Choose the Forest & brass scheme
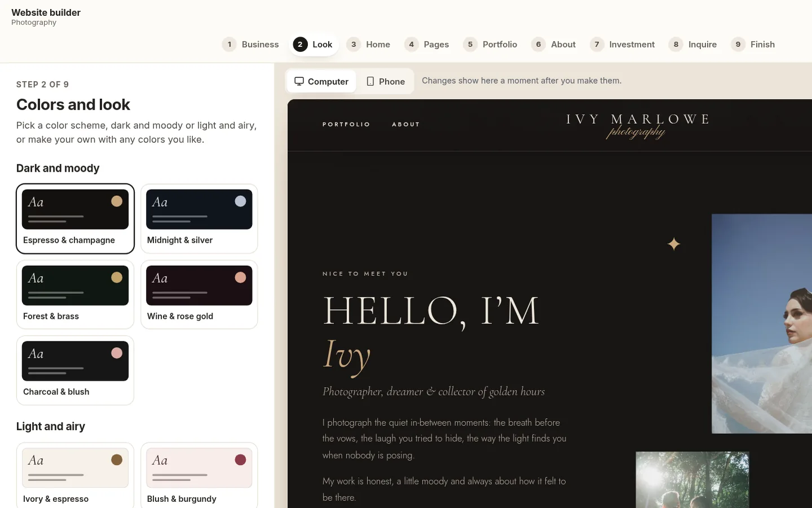The height and width of the screenshot is (508, 812). tap(75, 295)
